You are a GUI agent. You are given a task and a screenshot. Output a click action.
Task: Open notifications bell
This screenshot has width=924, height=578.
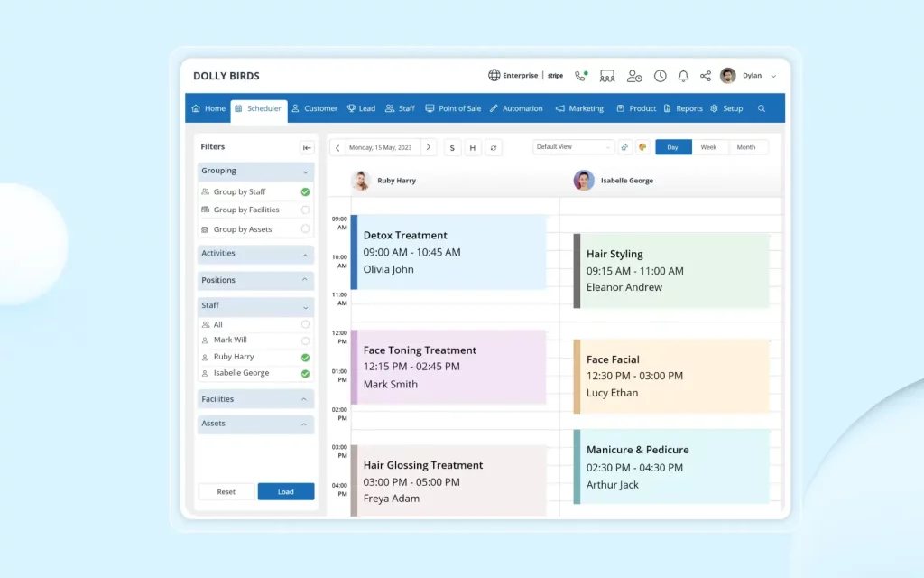(x=683, y=76)
